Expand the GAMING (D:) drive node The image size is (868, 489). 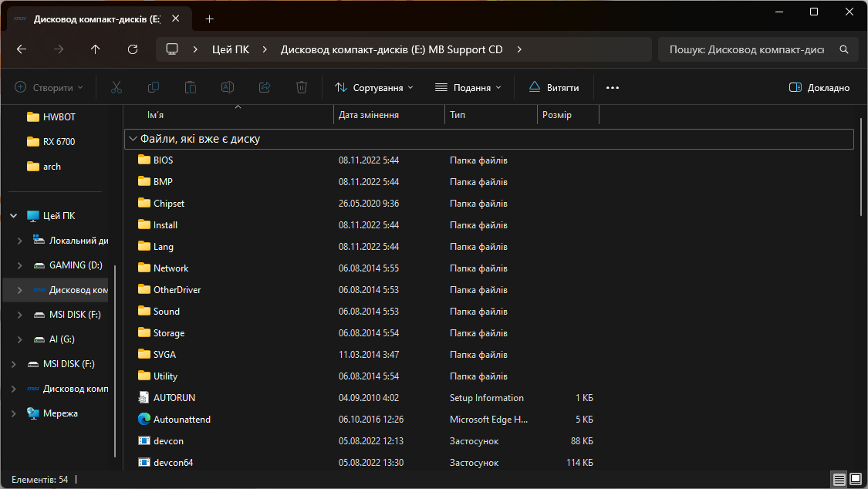point(20,265)
